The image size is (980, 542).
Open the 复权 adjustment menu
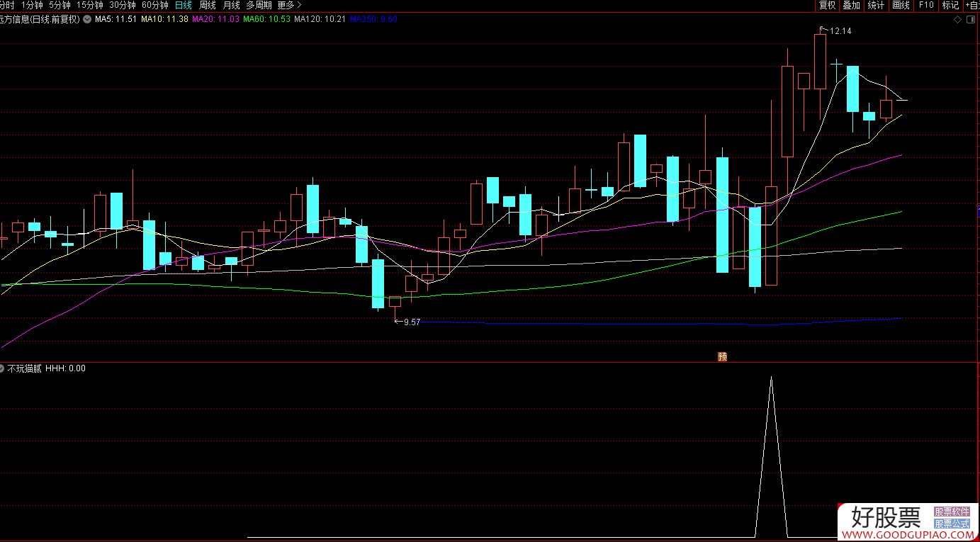pos(827,5)
